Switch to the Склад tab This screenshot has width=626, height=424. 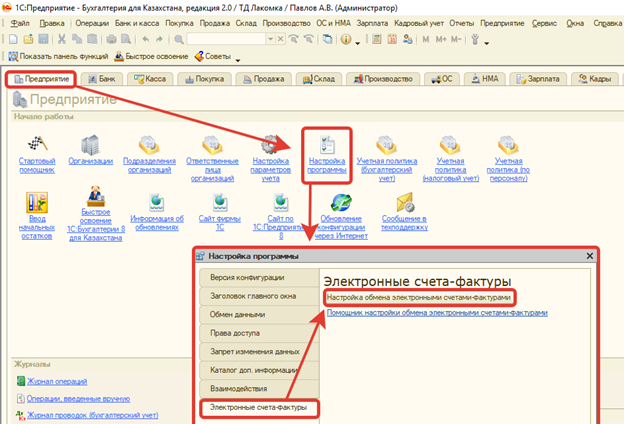(319, 79)
